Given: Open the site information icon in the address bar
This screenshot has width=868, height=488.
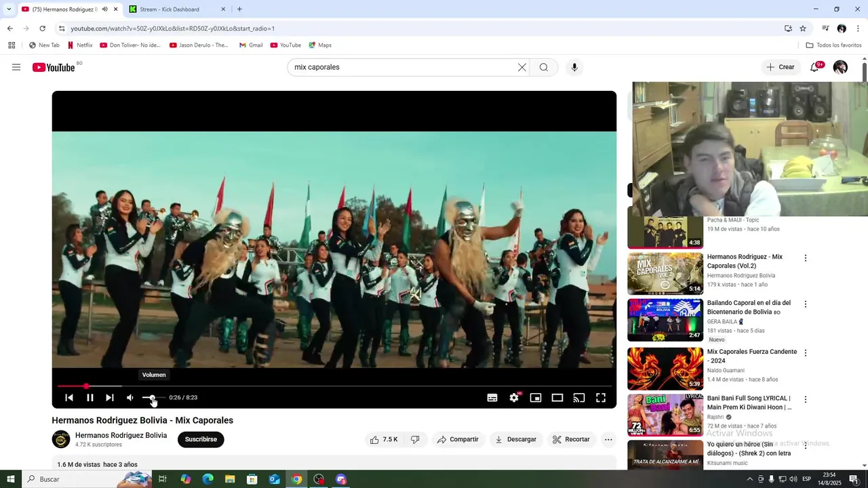Looking at the screenshot, I should click(62, 28).
